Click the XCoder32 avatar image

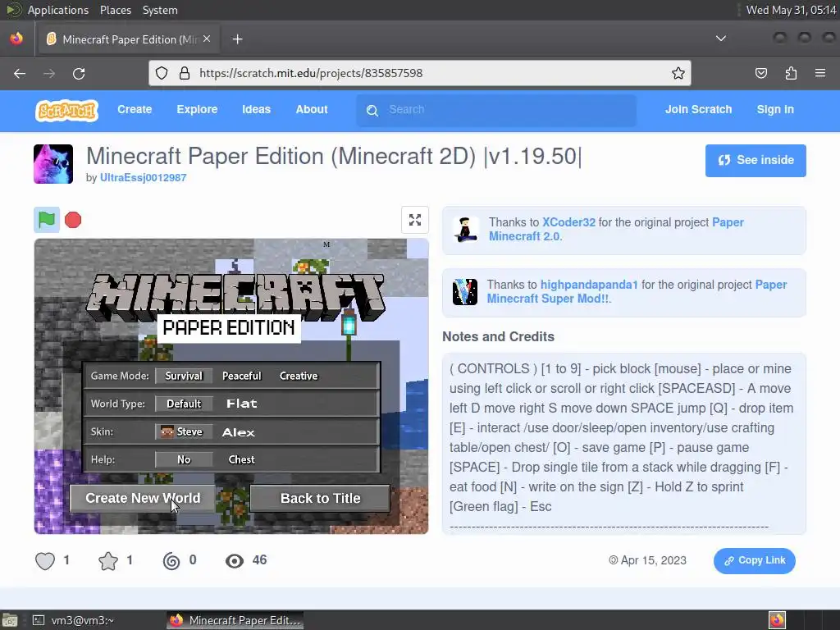[x=465, y=230]
